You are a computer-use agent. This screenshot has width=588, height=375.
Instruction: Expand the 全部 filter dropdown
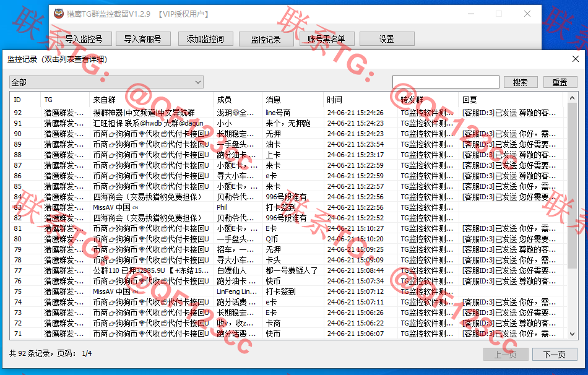coord(106,82)
